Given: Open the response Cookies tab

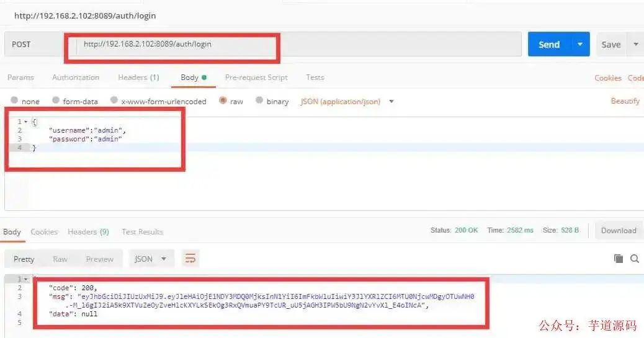Looking at the screenshot, I should pyautogui.click(x=44, y=231).
